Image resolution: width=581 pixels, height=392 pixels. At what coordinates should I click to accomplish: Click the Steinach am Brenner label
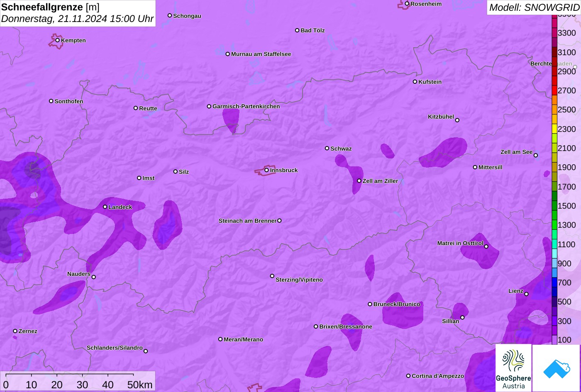pyautogui.click(x=247, y=221)
